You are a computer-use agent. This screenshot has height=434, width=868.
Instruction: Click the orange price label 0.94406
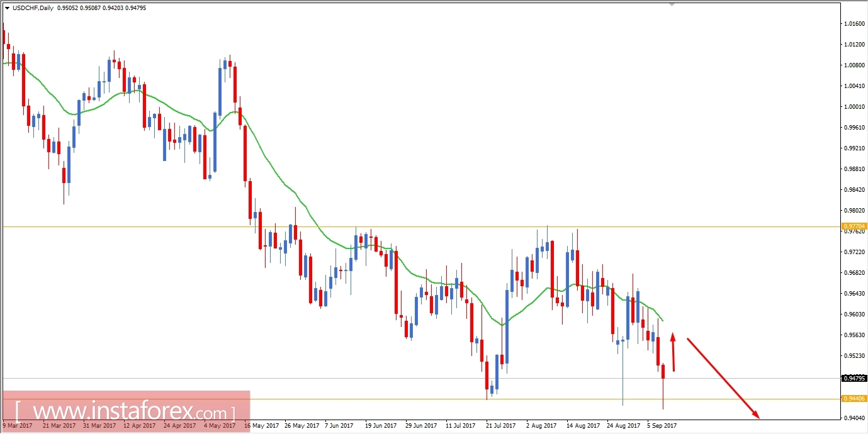[x=854, y=398]
